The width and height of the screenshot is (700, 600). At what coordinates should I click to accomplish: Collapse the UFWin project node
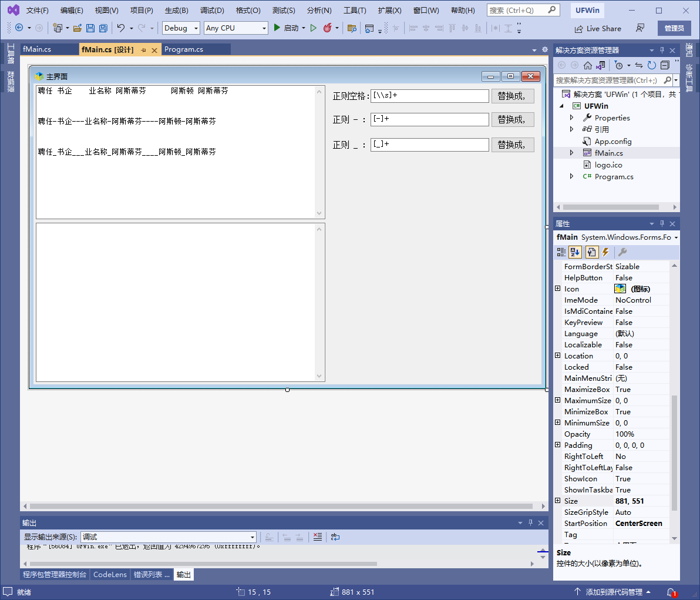tap(561, 106)
